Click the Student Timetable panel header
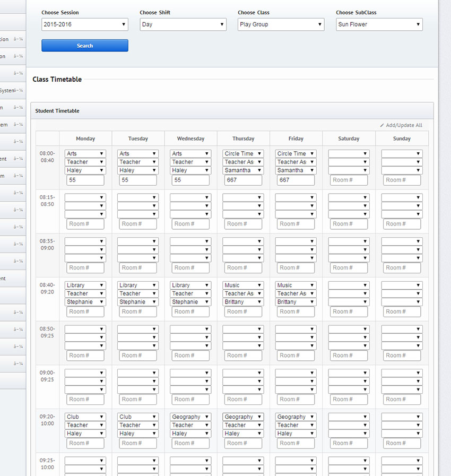The image size is (451, 476). coord(232,111)
